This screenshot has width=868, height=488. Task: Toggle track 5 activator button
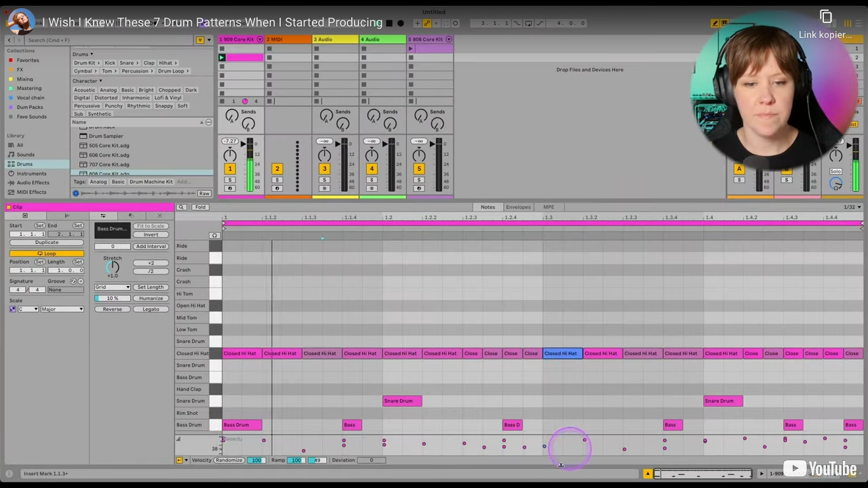coord(418,169)
